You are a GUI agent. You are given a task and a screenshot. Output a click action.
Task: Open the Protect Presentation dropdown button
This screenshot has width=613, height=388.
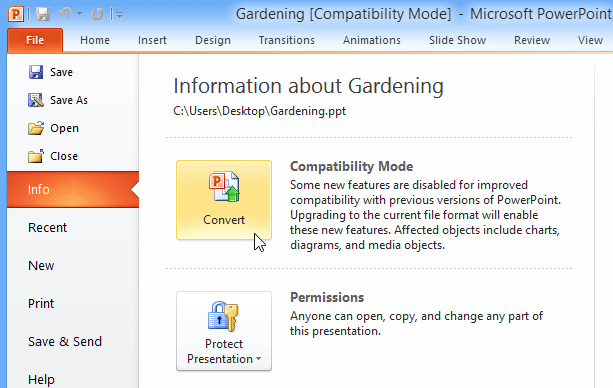click(224, 331)
